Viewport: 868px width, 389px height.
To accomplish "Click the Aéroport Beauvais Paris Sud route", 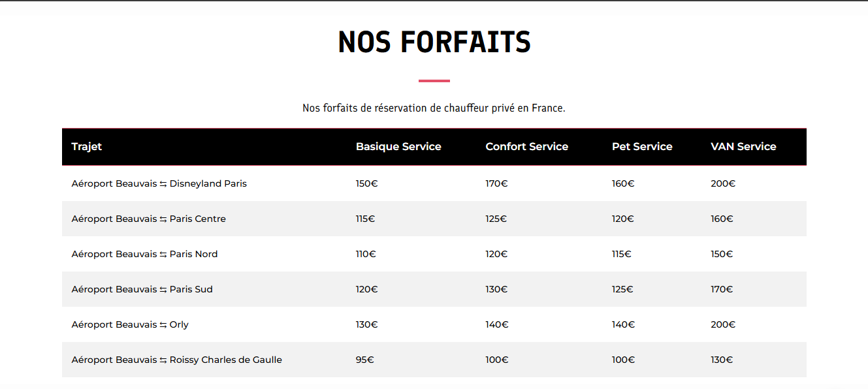I will point(142,289).
